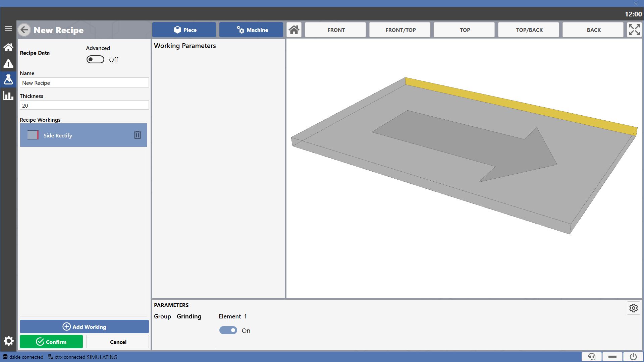Open the parameters settings gear icon
This screenshot has width=644, height=362.
tap(634, 308)
